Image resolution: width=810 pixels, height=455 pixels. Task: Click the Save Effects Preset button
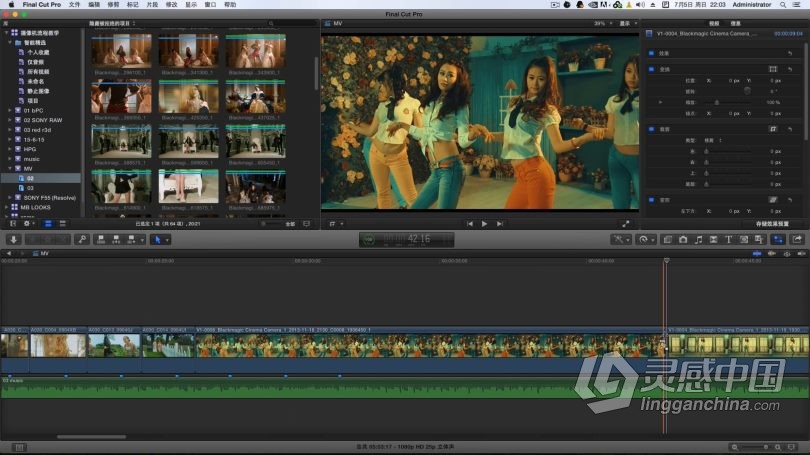point(772,224)
